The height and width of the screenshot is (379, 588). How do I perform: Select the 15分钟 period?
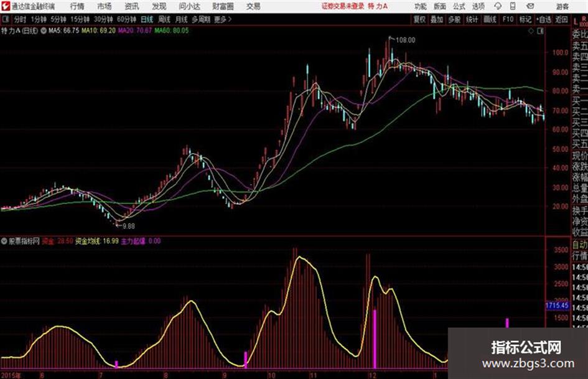click(x=80, y=19)
